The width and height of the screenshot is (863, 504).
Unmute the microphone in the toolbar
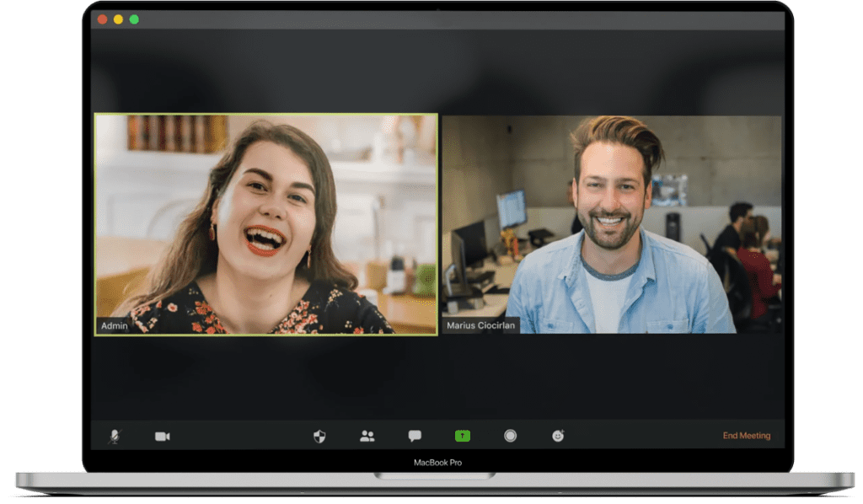(115, 437)
